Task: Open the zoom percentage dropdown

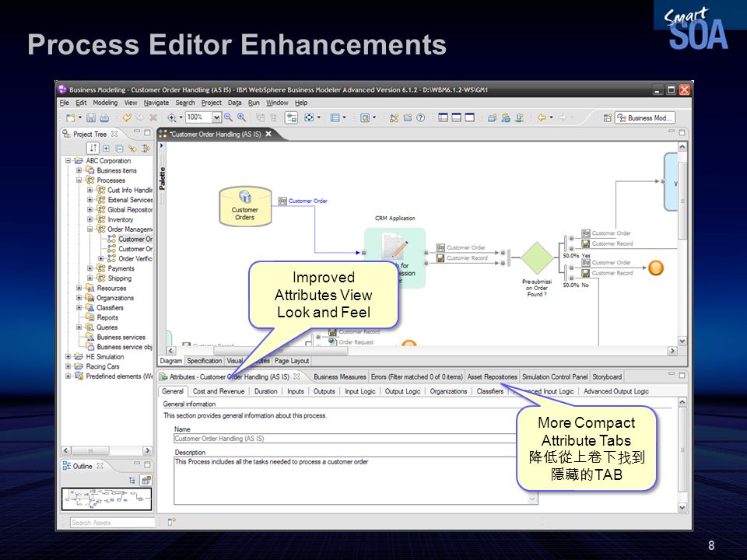Action: tap(216, 117)
